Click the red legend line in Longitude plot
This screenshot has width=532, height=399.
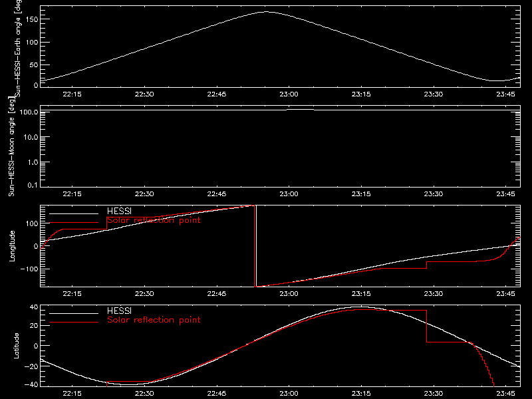pyautogui.click(x=74, y=223)
